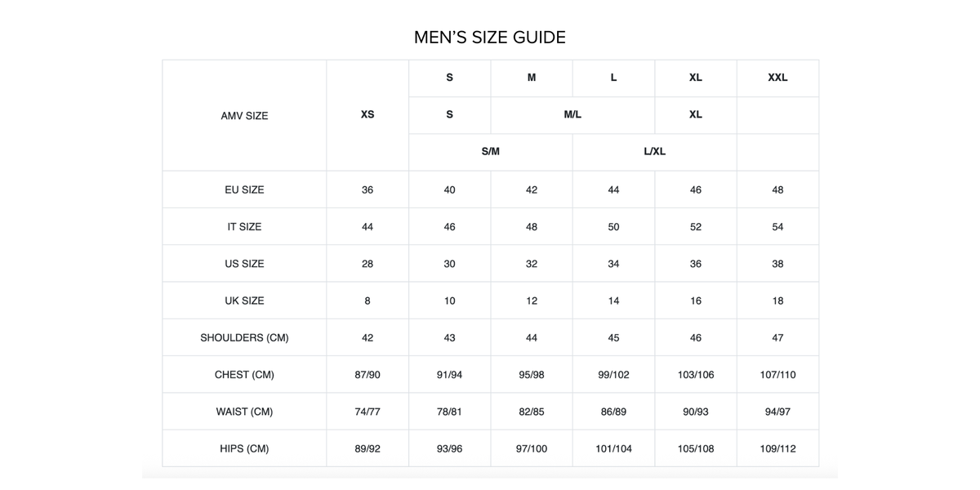Click the HIPS (CM) row label
980x490 pixels.
[x=244, y=449]
